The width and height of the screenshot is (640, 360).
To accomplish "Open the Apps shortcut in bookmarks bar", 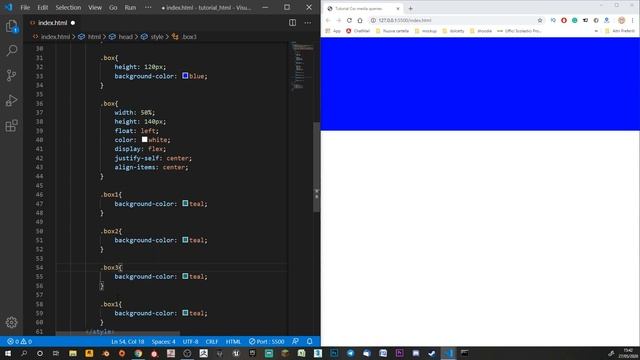I will pos(333,31).
